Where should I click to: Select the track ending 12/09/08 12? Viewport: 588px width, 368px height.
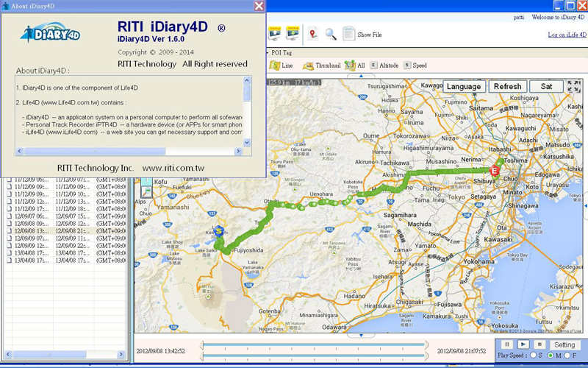73,224
